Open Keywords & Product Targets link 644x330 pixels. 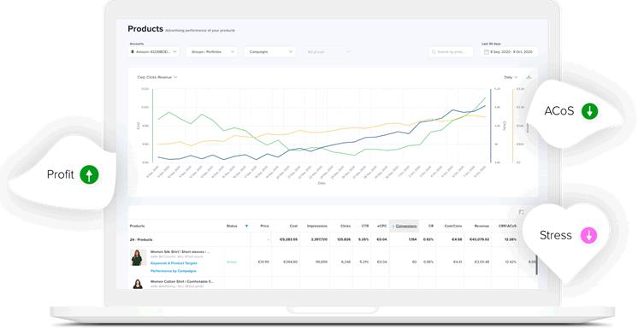(x=174, y=263)
